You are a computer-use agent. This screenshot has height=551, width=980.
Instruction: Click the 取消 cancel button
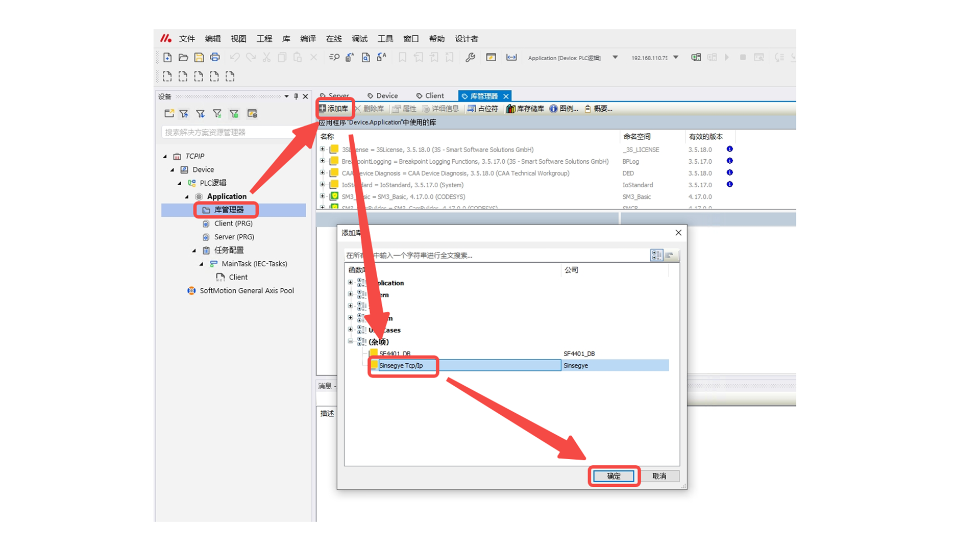[659, 476]
